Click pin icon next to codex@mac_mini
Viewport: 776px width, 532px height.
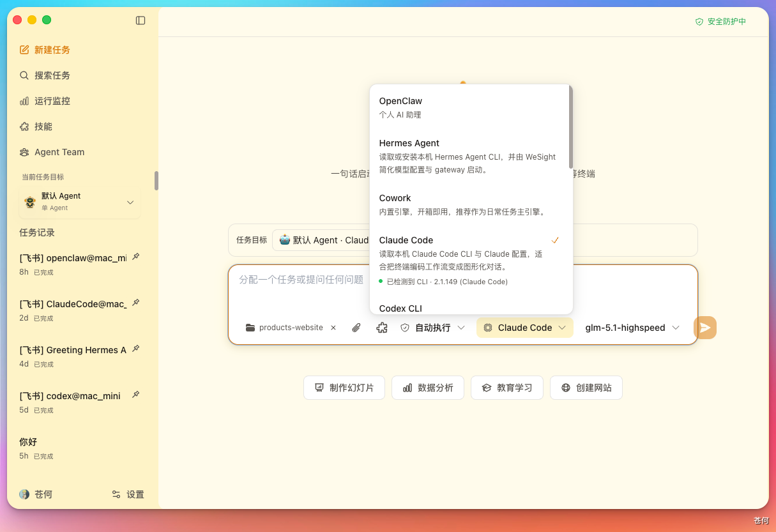pos(135,395)
